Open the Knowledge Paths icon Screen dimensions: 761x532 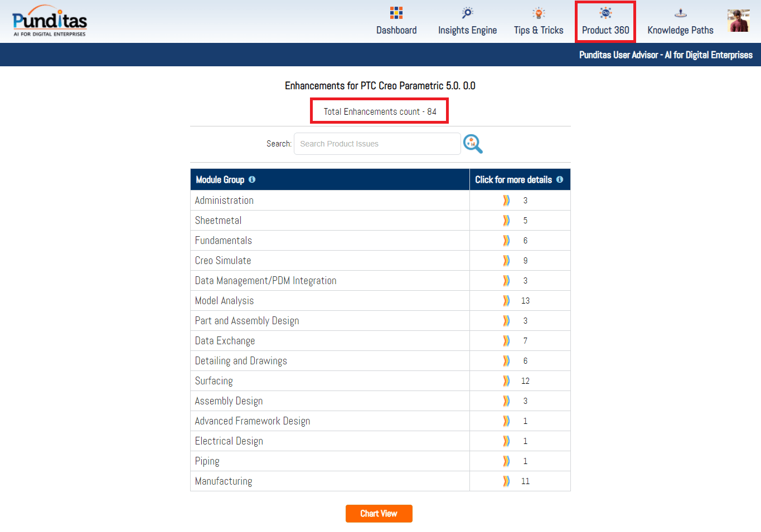tap(680, 13)
